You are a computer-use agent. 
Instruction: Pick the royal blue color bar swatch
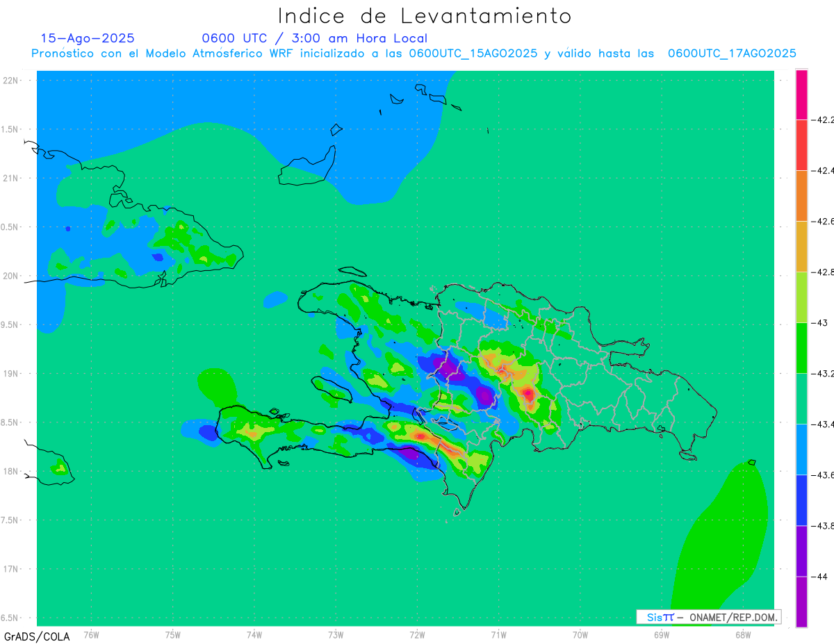pyautogui.click(x=801, y=499)
